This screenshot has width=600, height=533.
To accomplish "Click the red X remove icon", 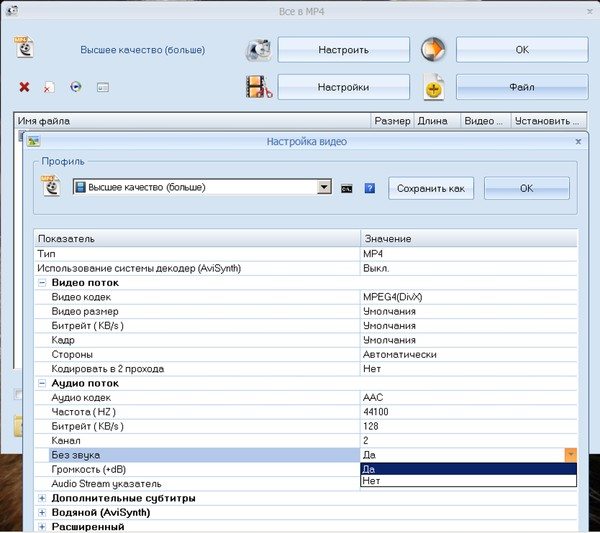I will [x=24, y=87].
